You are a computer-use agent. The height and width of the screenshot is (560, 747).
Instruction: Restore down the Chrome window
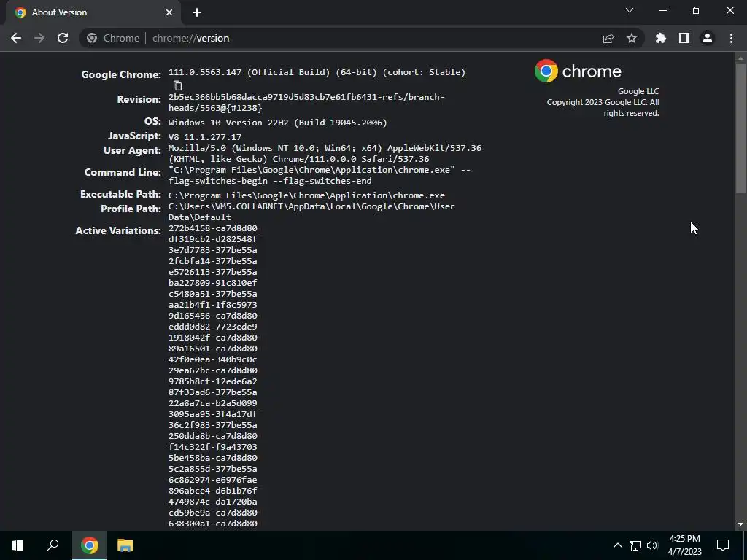(697, 10)
